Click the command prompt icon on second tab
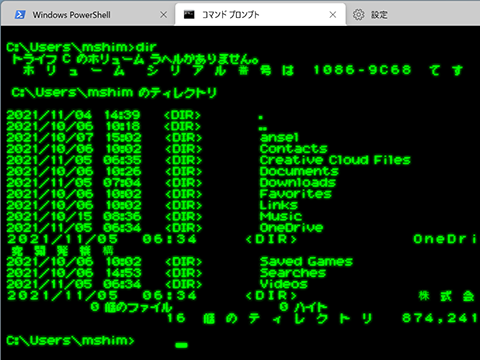The width and height of the screenshot is (480, 360). point(189,15)
